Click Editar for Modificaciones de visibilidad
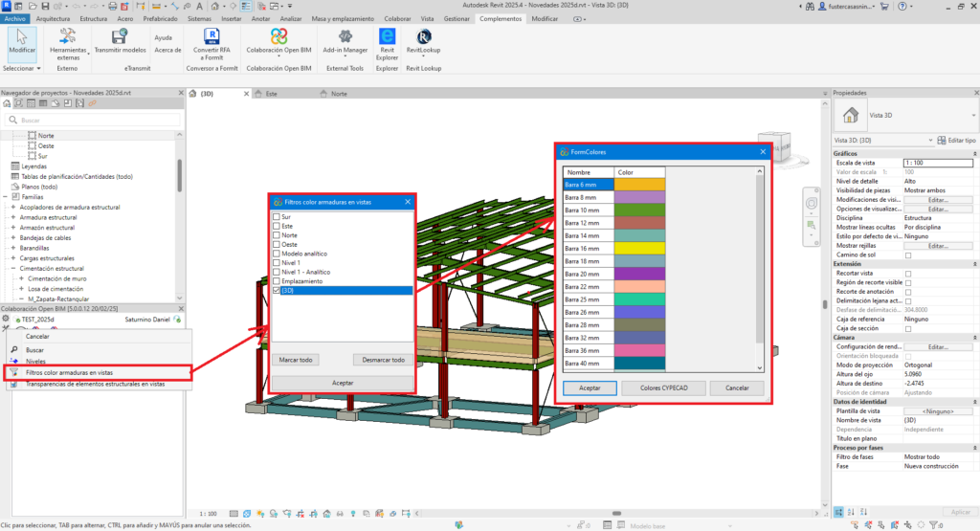980x531 pixels. coord(938,200)
